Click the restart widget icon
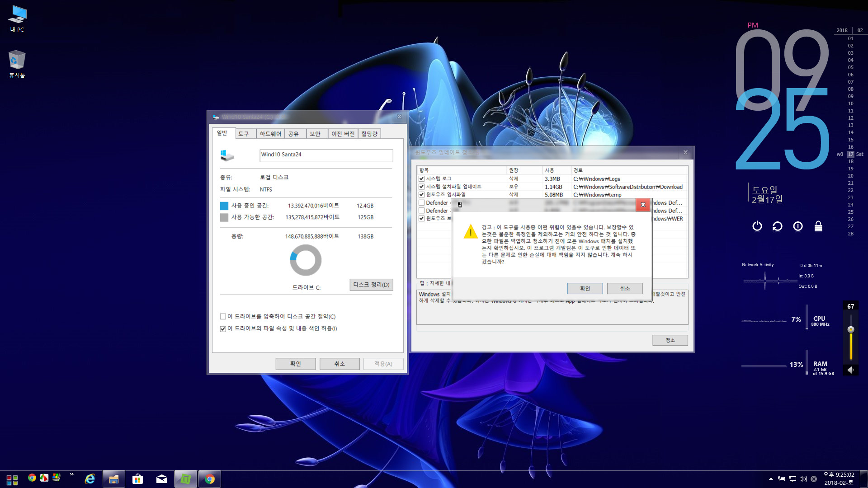Image resolution: width=868 pixels, height=488 pixels. pos(778,226)
